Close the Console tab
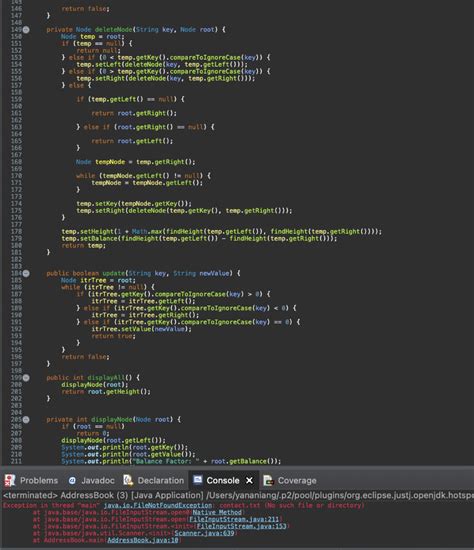This screenshot has width=474, height=550. point(249,480)
